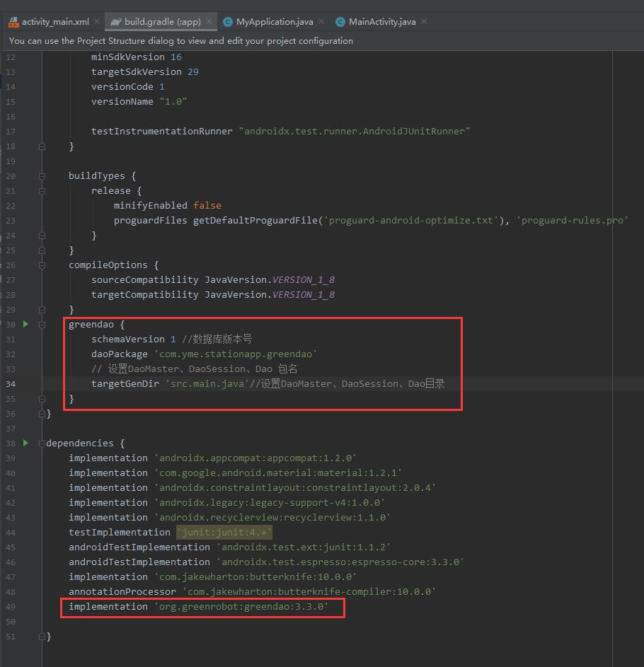
Task: Click the class icon on MyApplication.java tab
Action: (227, 21)
